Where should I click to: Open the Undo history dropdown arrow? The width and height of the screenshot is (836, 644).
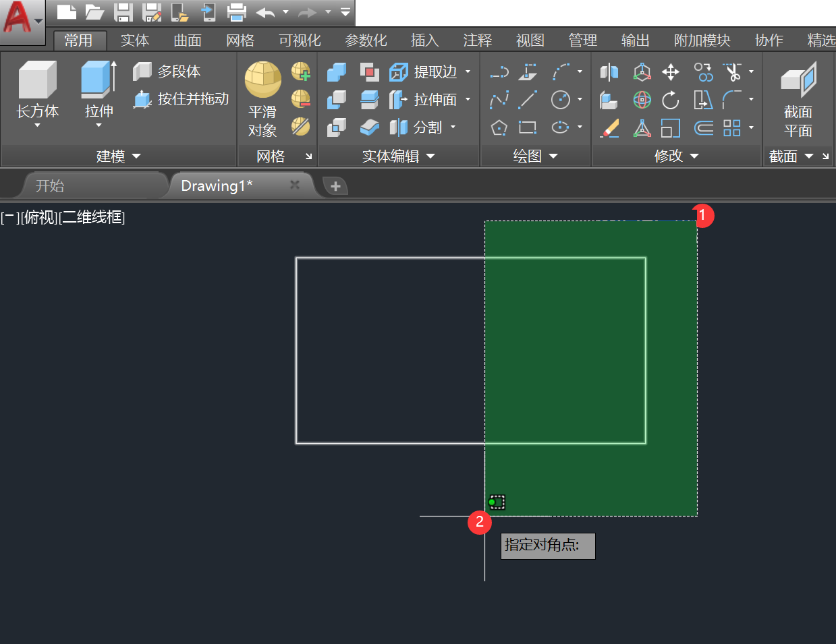tap(285, 11)
